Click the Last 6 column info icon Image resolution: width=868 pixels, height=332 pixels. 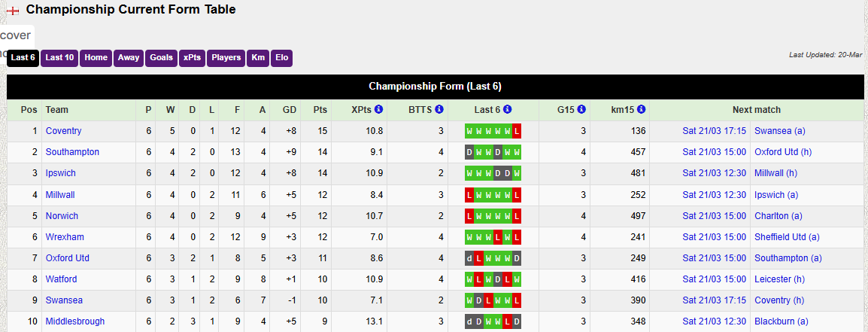(508, 110)
